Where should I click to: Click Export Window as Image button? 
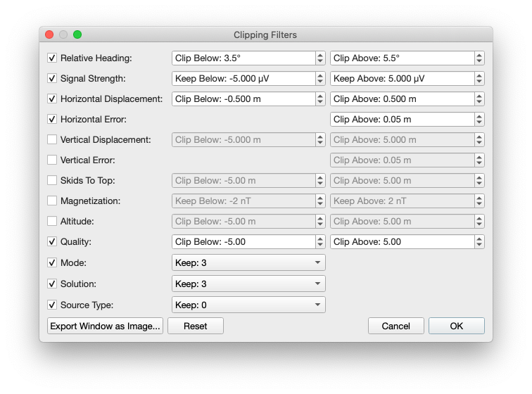coord(105,326)
